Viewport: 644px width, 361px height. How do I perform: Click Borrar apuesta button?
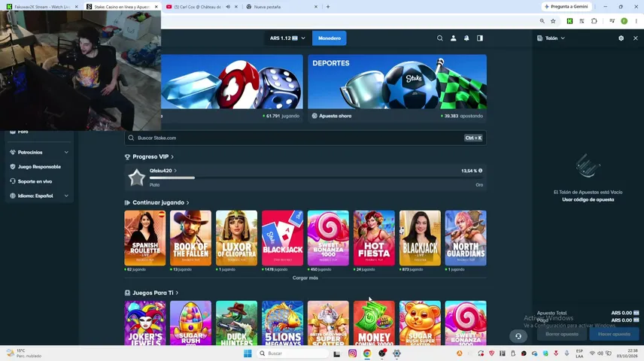click(x=562, y=334)
